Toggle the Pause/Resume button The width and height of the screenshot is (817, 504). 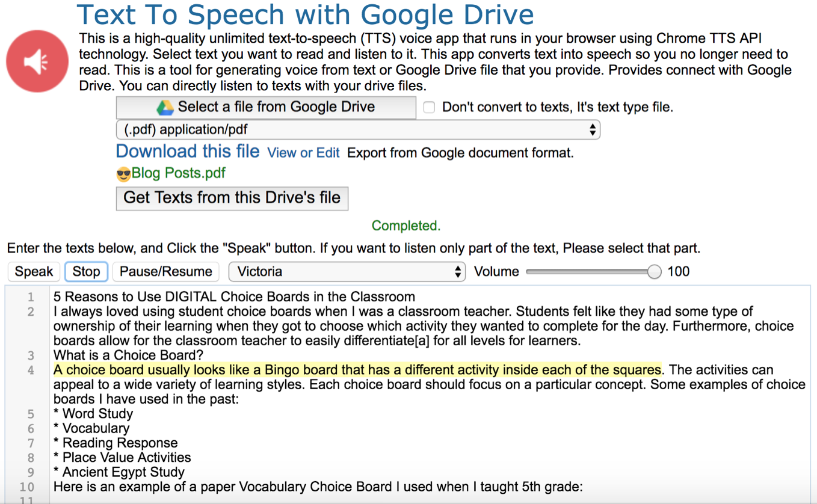pyautogui.click(x=165, y=272)
